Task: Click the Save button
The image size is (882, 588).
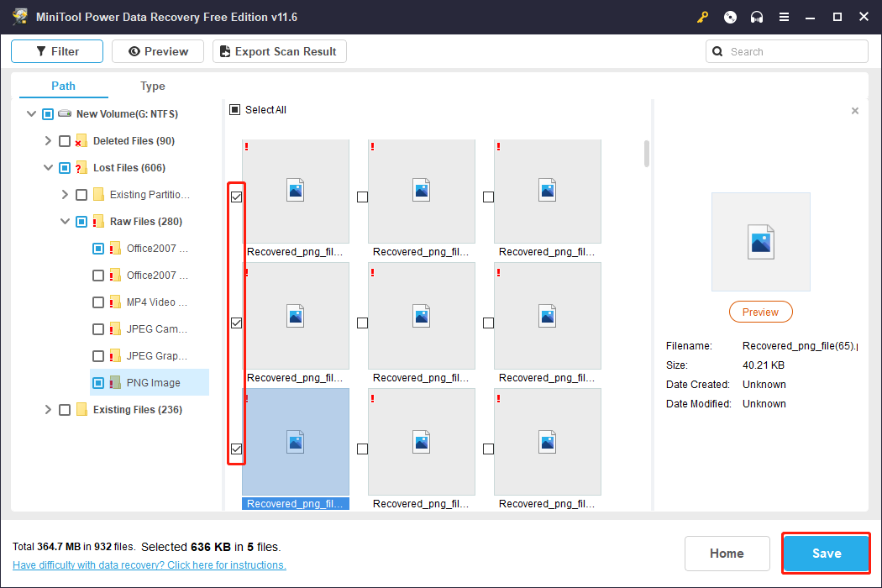Action: click(x=826, y=554)
